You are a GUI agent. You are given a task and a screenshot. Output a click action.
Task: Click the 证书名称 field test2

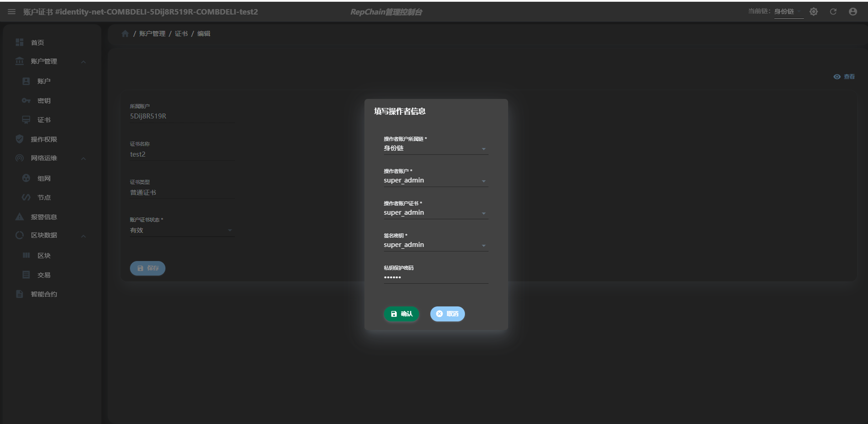[x=182, y=154]
